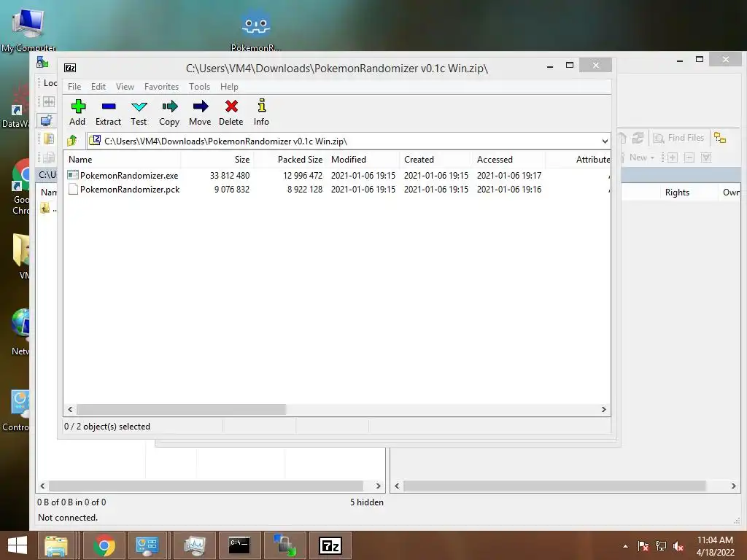This screenshot has height=560, width=747.
Task: Click PokemonRandomizer.pck file icon
Action: click(x=73, y=189)
